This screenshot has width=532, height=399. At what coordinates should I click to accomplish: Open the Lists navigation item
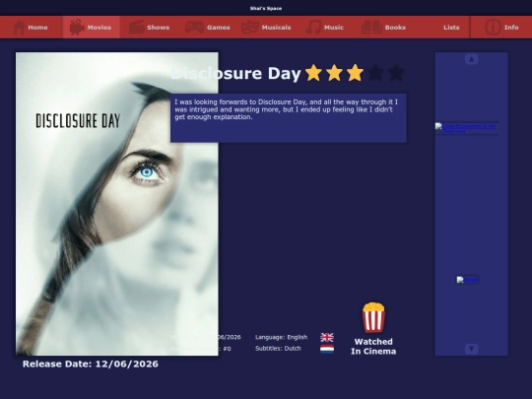point(451,28)
